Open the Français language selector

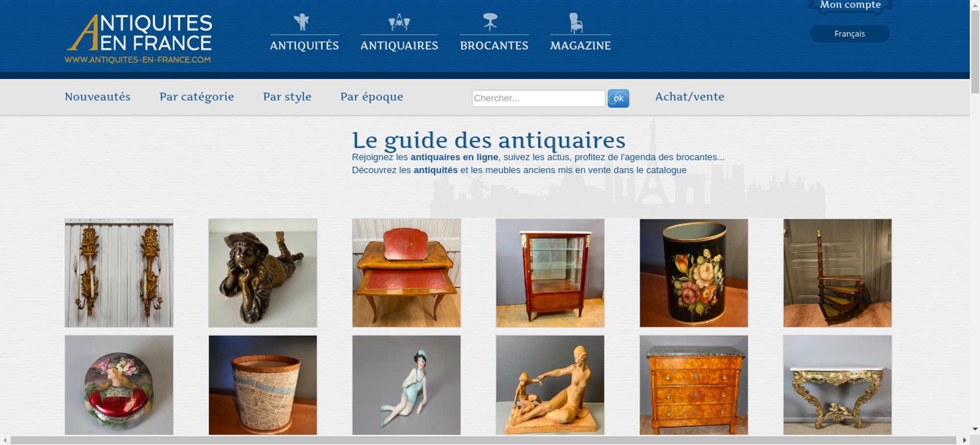pyautogui.click(x=850, y=34)
